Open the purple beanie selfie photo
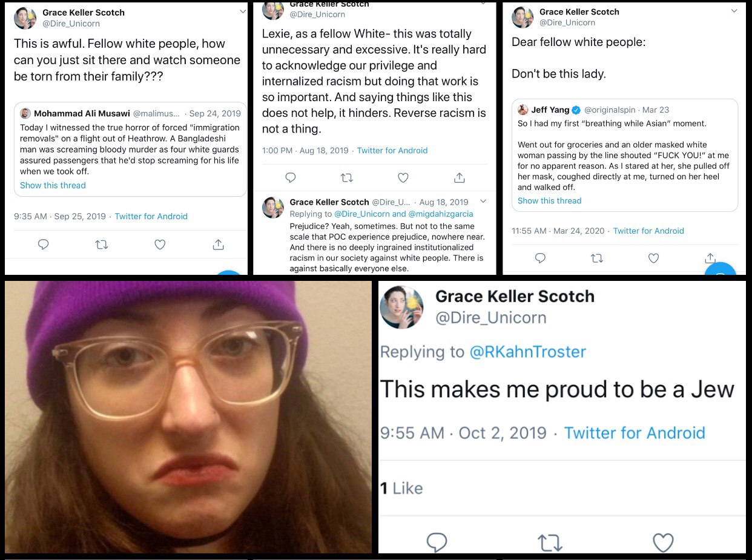Image resolution: width=752 pixels, height=560 pixels. 188,417
